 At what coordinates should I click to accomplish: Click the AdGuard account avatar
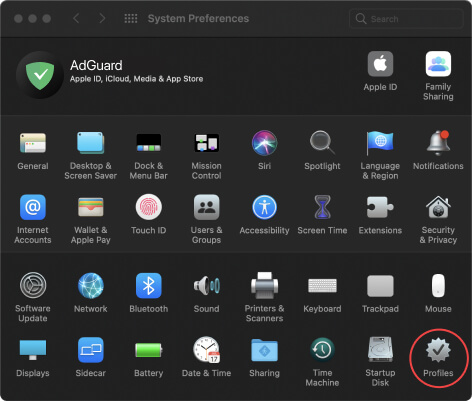coord(40,75)
